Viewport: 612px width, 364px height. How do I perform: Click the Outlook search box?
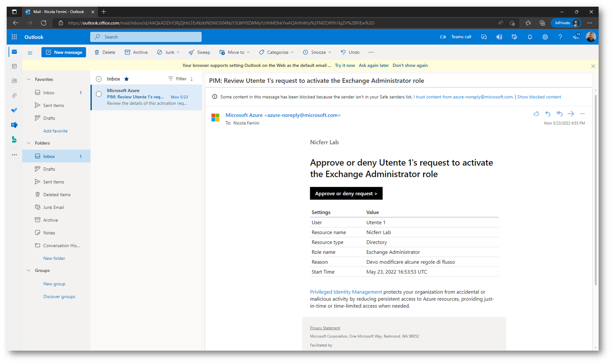point(146,37)
